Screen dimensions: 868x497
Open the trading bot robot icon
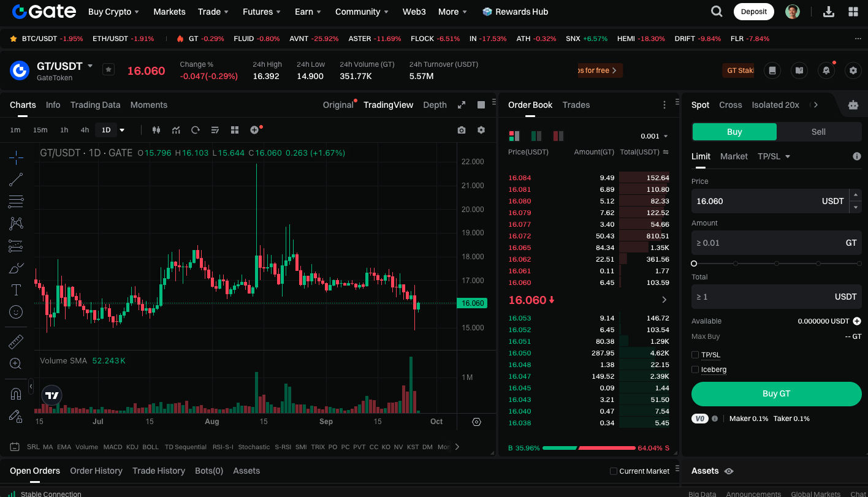pyautogui.click(x=853, y=105)
